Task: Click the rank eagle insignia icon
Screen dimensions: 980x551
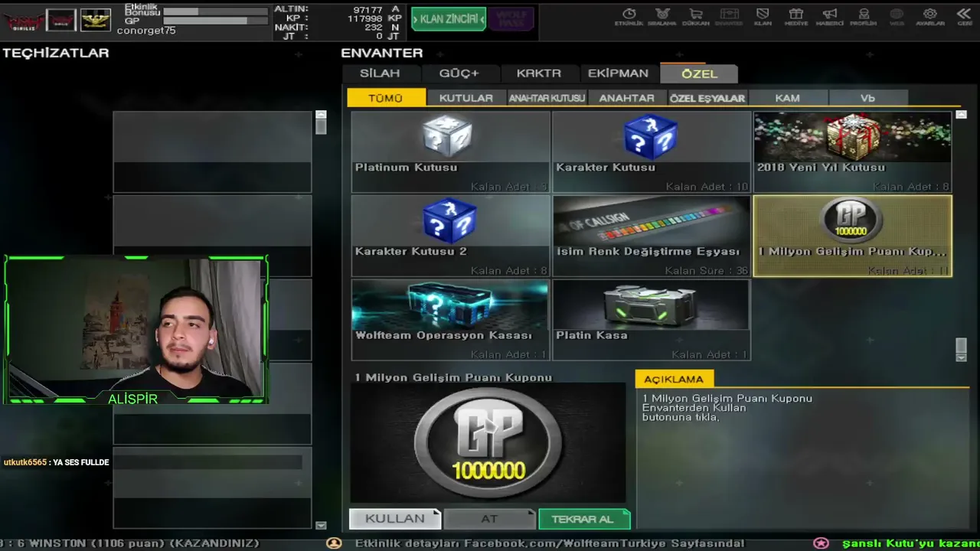Action: coord(96,20)
